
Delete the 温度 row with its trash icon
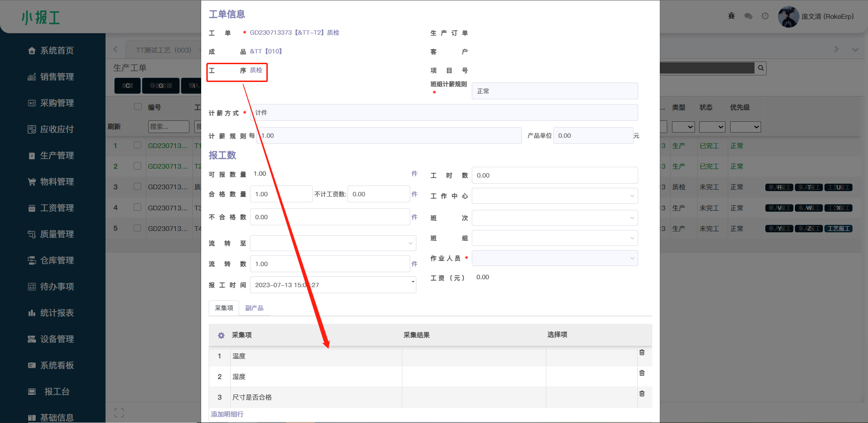pos(642,352)
